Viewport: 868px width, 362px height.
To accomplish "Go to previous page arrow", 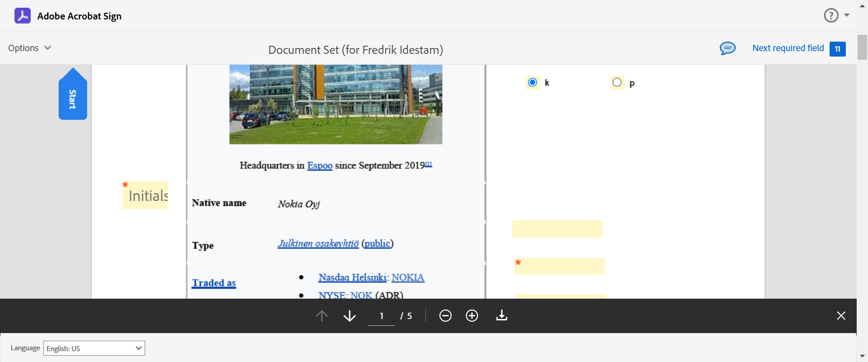I will tap(322, 316).
